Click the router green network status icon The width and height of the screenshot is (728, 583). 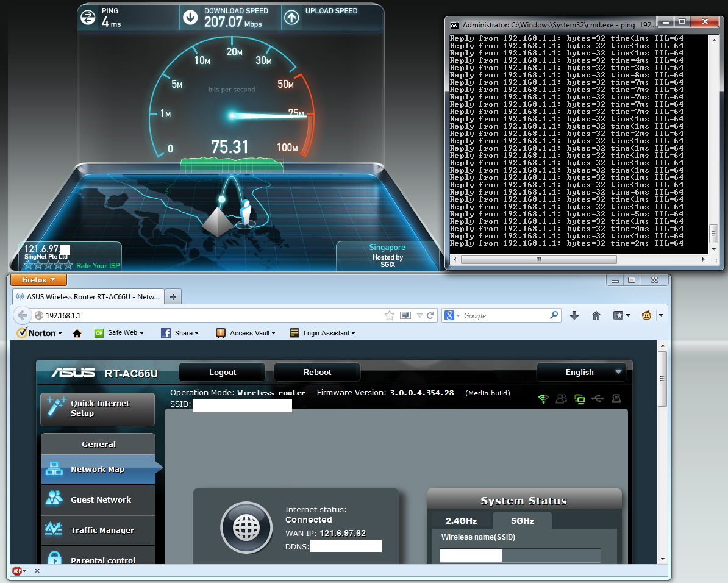(x=579, y=399)
